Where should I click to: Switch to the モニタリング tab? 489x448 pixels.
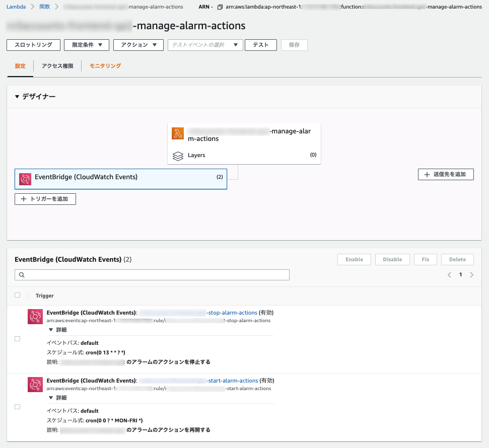click(105, 66)
